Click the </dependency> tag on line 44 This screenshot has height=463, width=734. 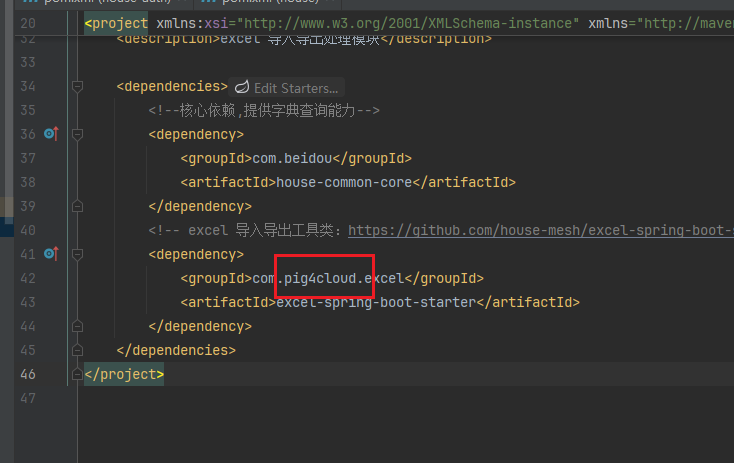tap(200, 326)
